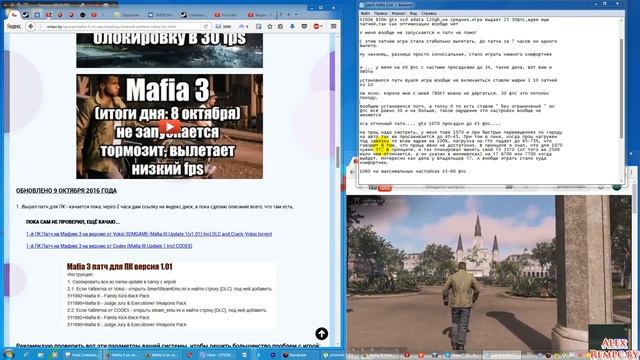Open the Voksi 3DMGAME patch link
This screenshot has height=360, width=640.
click(x=149, y=234)
